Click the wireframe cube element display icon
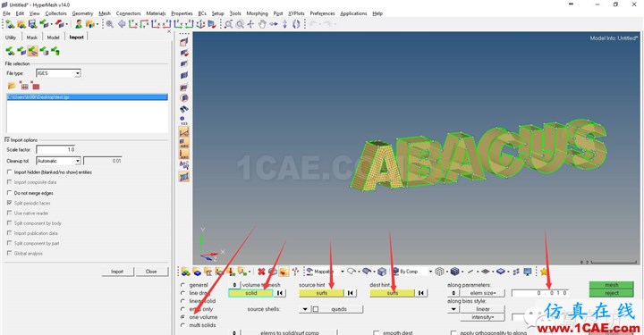The image size is (644, 335). click(439, 272)
